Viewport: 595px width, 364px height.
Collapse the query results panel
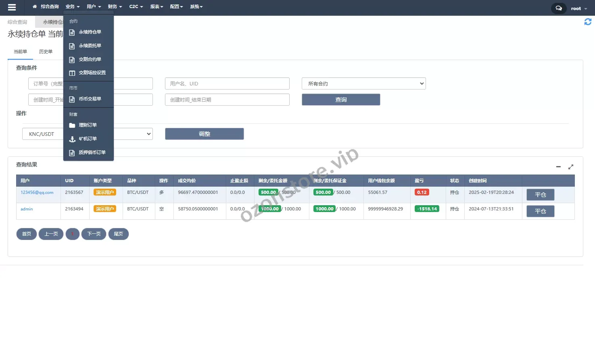(558, 166)
